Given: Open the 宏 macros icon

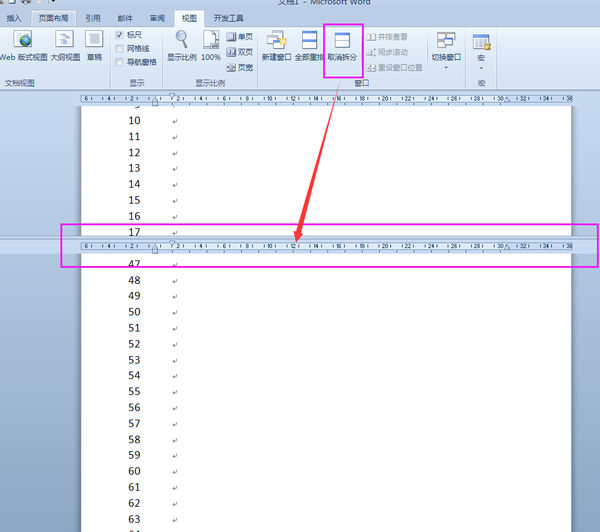Looking at the screenshot, I should tap(481, 41).
